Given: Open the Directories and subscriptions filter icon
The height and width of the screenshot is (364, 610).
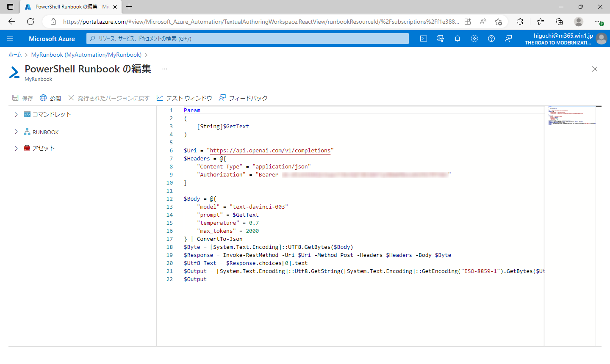Looking at the screenshot, I should [x=441, y=39].
